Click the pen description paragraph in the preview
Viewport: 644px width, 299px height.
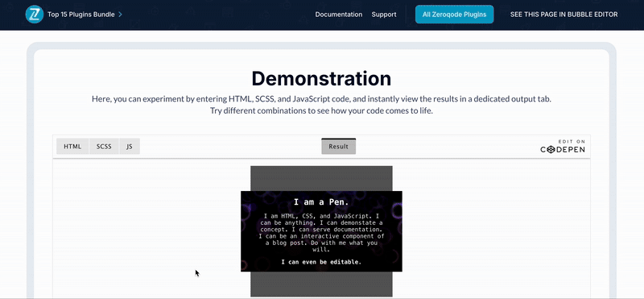321,232
